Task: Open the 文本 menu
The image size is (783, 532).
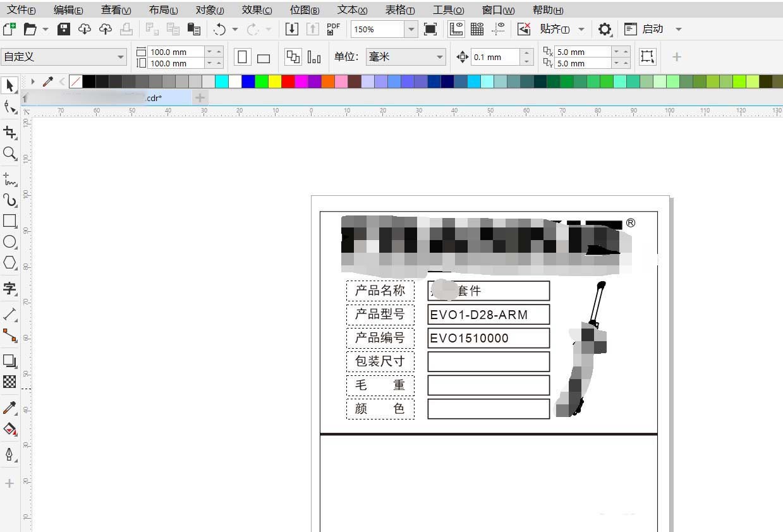Action: click(x=351, y=9)
